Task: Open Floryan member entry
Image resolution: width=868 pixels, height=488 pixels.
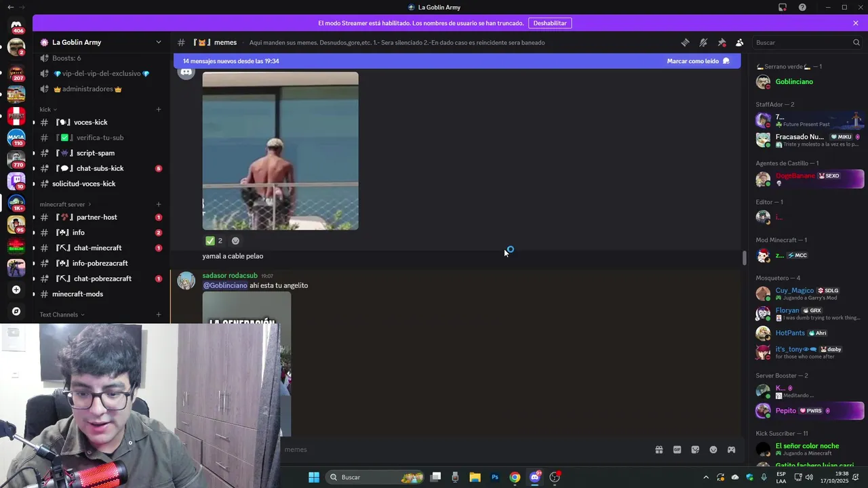Action: point(808,314)
